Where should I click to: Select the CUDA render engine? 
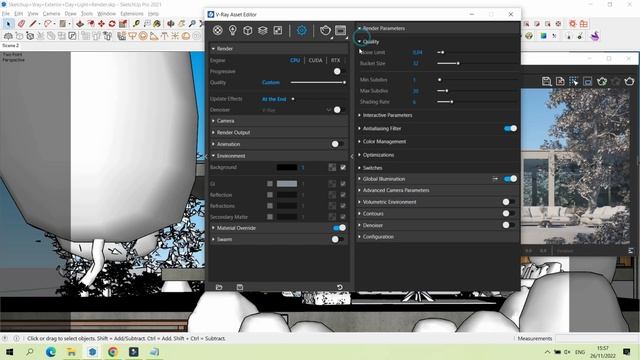coord(315,60)
